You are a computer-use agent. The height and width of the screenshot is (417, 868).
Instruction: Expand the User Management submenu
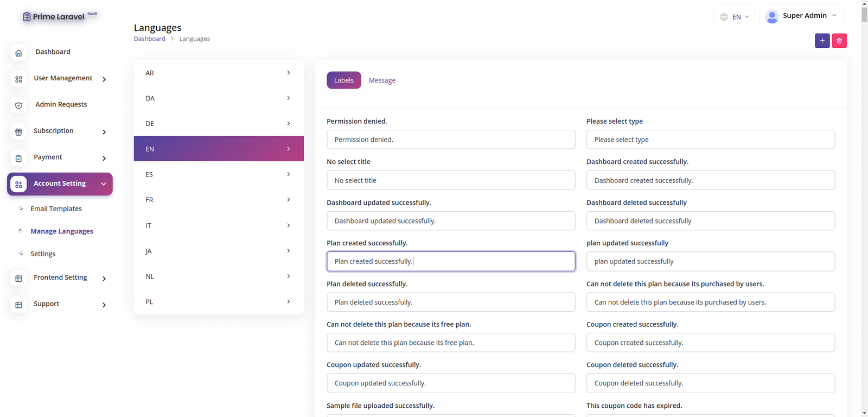coord(104,79)
